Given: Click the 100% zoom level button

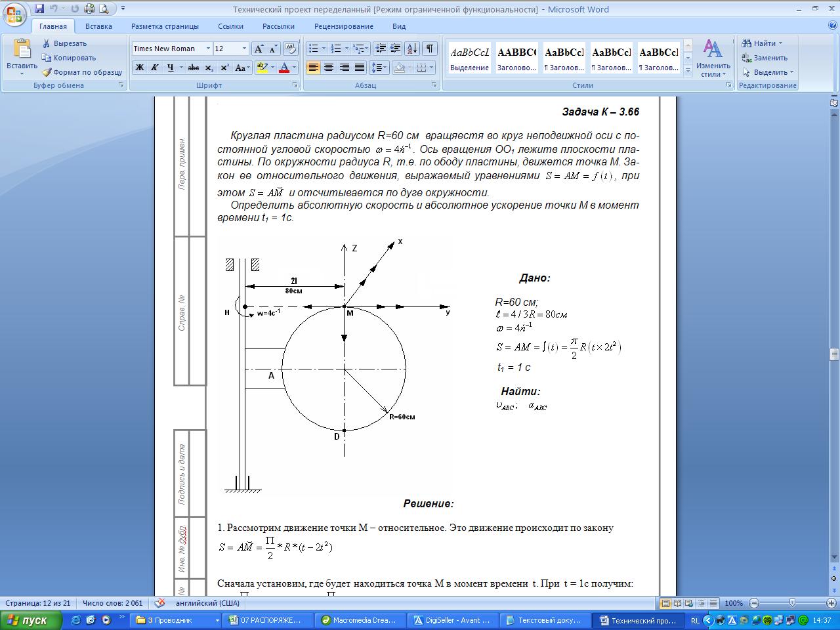Looking at the screenshot, I should pos(734,603).
